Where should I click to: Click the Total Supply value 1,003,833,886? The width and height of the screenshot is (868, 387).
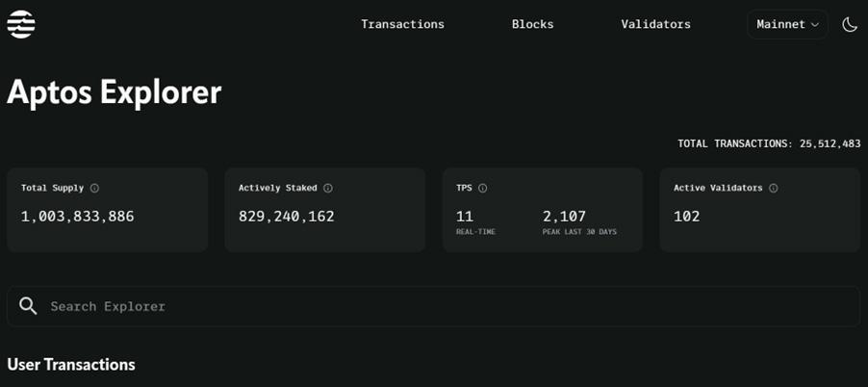pos(78,217)
